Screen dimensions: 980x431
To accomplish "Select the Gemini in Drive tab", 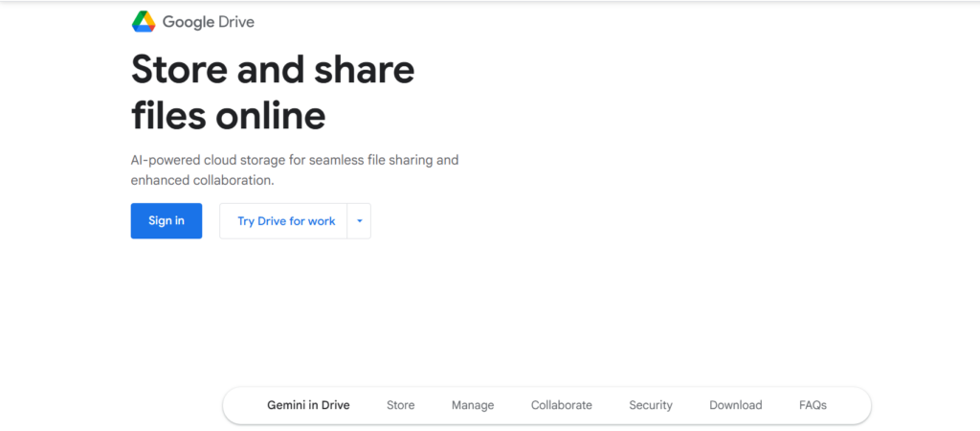I will point(308,405).
